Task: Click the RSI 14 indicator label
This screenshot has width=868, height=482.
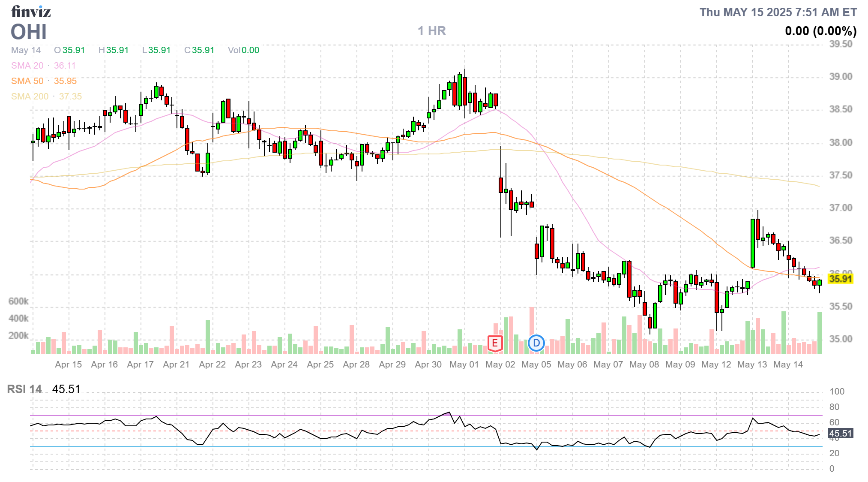Action: tap(24, 389)
